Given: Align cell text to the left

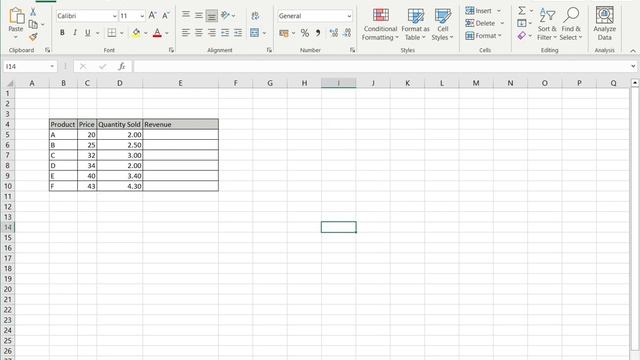Looking at the screenshot, I should tap(186, 33).
